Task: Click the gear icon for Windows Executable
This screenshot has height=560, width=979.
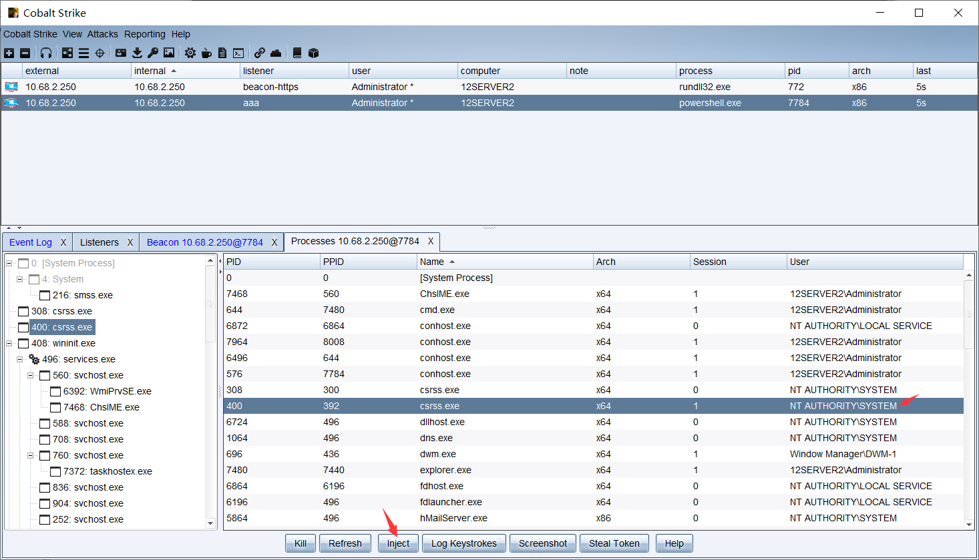Action: (190, 53)
